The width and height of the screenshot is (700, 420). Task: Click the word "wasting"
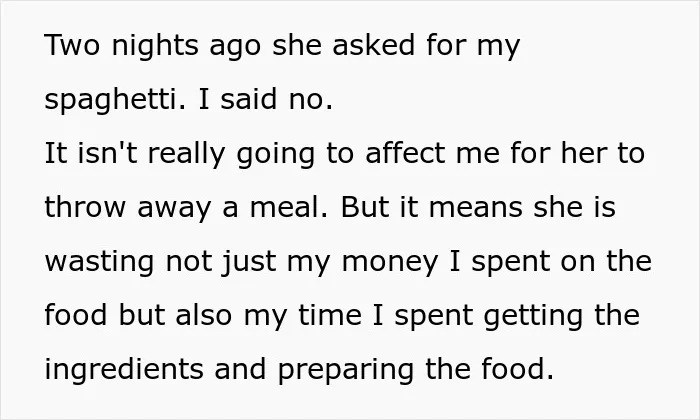point(99,262)
